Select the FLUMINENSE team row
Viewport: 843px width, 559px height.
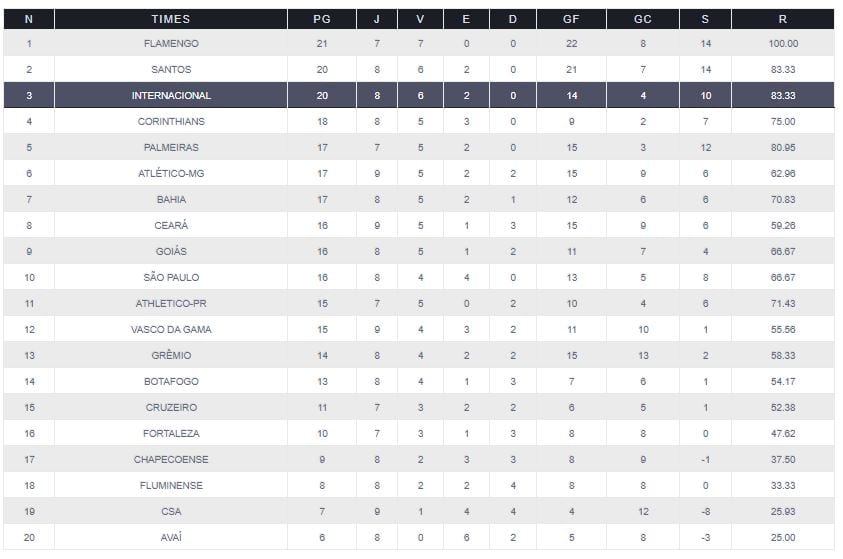(x=171, y=485)
